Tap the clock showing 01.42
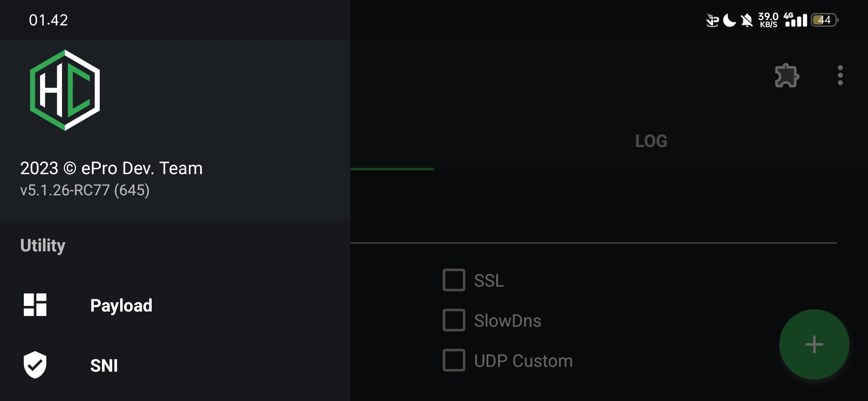Screen dimensions: 868x401 click(48, 20)
